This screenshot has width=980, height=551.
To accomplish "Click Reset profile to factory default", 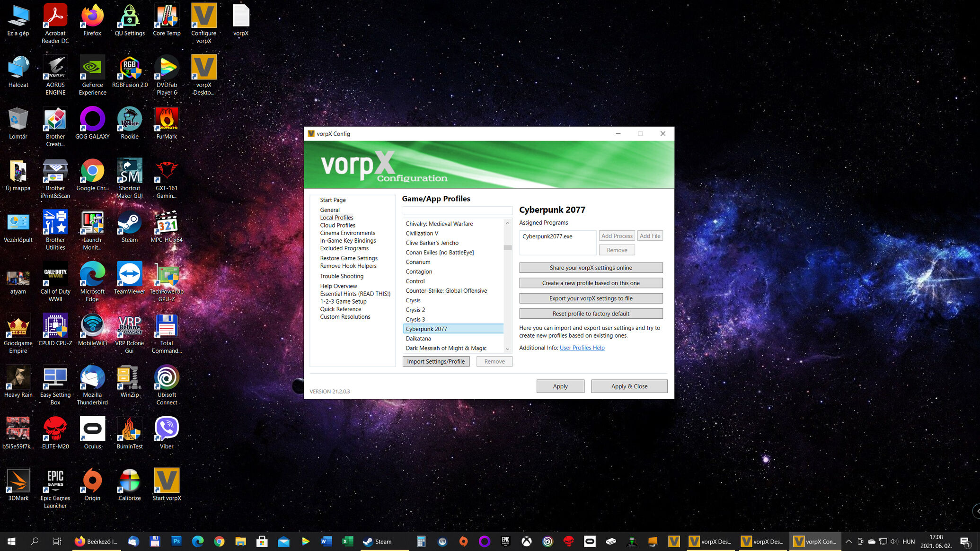I will point(591,314).
